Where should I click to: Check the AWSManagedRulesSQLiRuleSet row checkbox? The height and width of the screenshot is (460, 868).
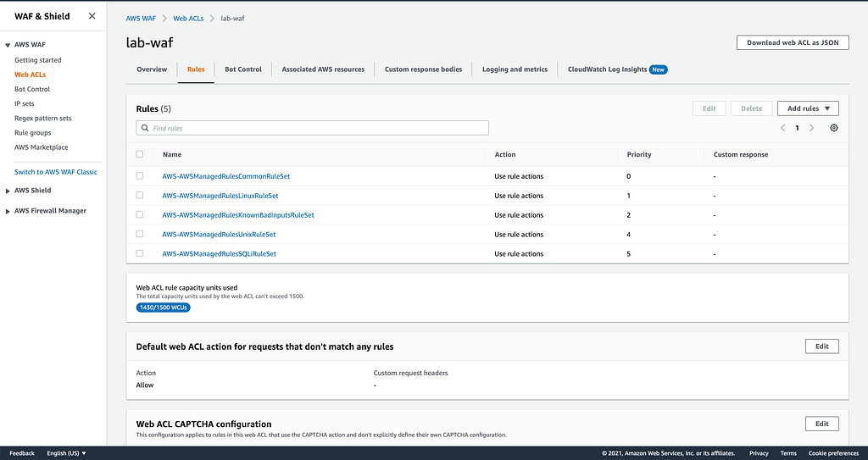click(140, 253)
